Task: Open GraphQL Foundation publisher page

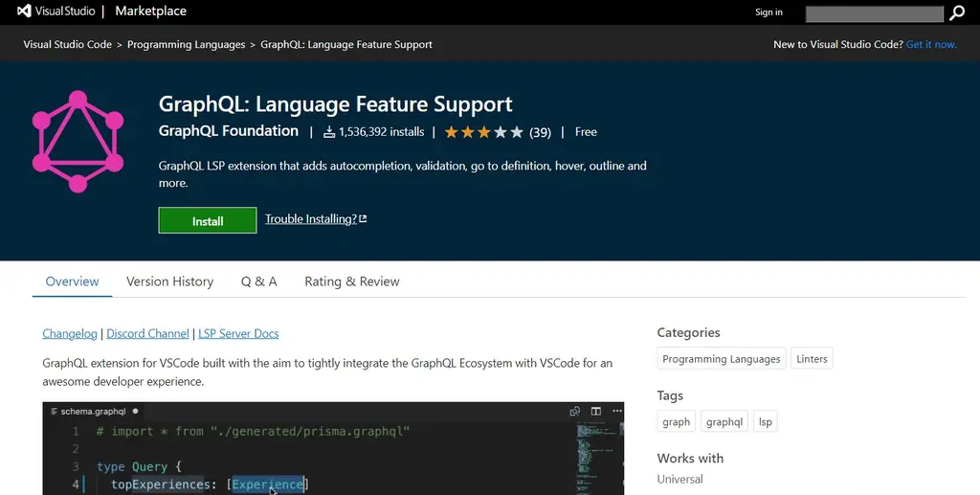Action: 228,130
